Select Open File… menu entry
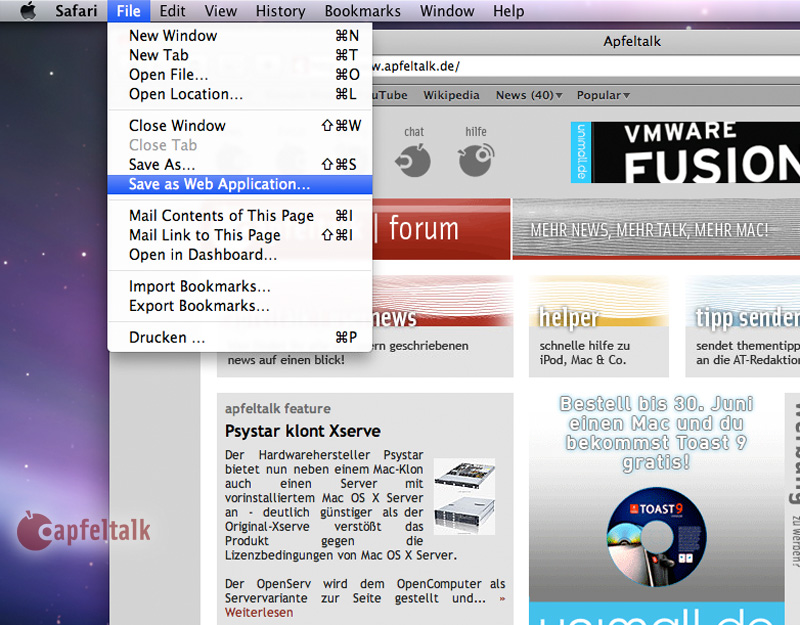The width and height of the screenshot is (800, 625). (240, 74)
